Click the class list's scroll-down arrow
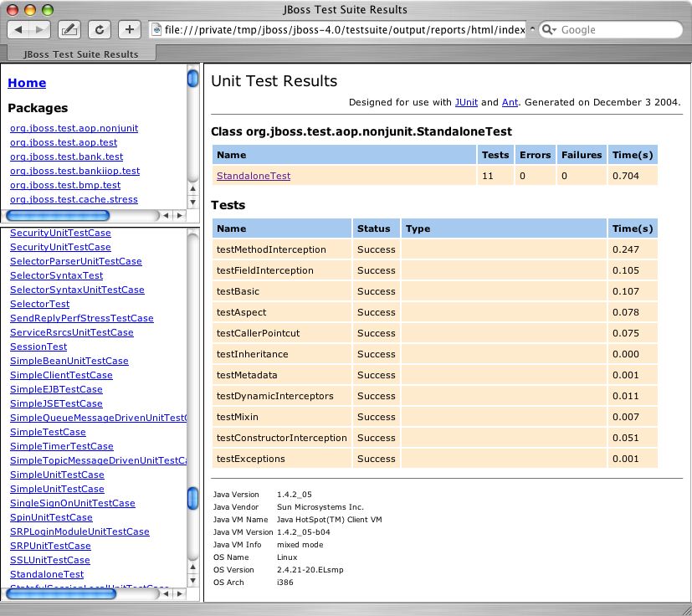The image size is (692, 616). (193, 580)
